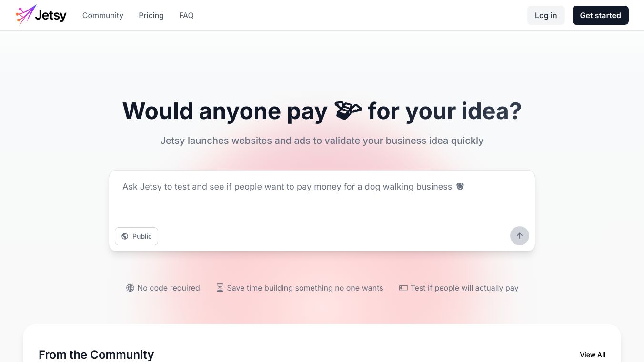This screenshot has height=362, width=644.
Task: Click the Jetsy launches websites subtitle text
Action: [x=322, y=141]
